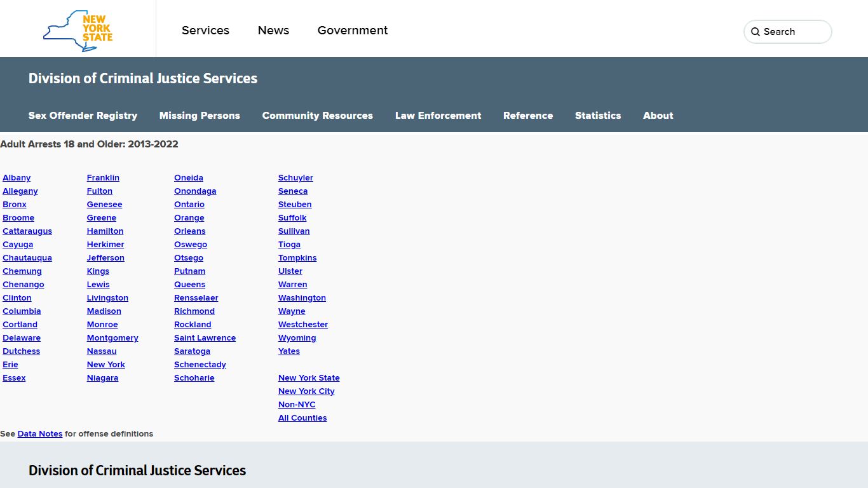Open Monroe county link
Screen dimensions: 868x488
102,325
